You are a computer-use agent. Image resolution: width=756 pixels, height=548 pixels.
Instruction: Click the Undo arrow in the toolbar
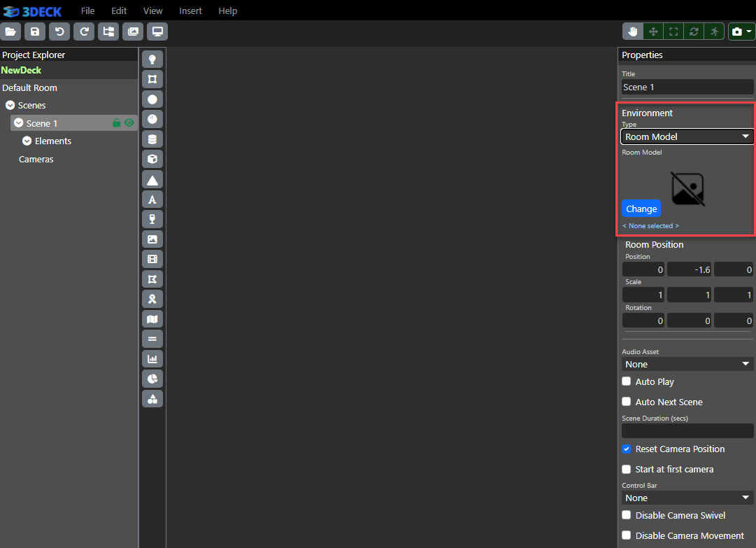(x=59, y=31)
